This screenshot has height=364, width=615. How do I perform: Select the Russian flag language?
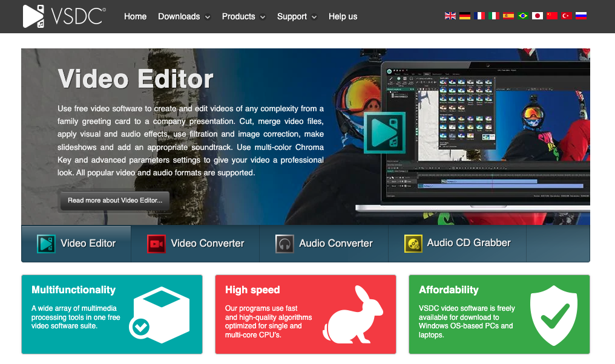(x=581, y=16)
